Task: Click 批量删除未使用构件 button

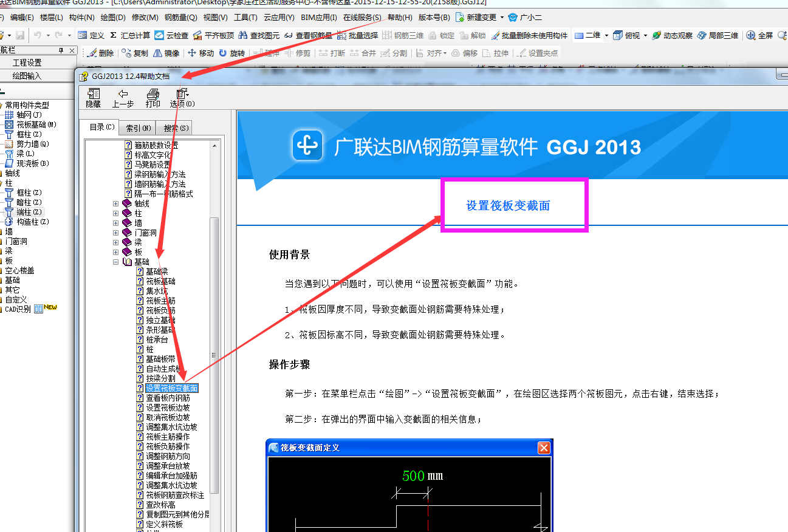Action: (x=529, y=36)
